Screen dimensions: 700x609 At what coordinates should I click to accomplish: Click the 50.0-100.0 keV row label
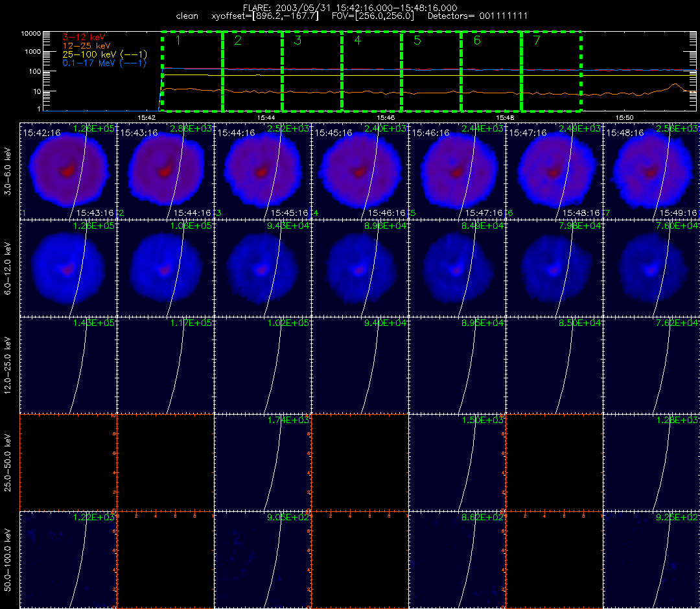click(8, 560)
